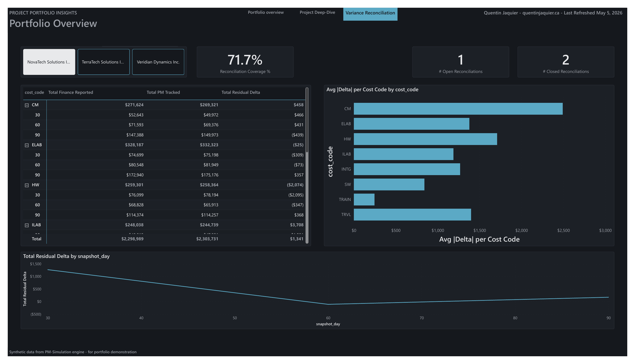
Task: Collapse the CM cost code group
Action: 27,105
